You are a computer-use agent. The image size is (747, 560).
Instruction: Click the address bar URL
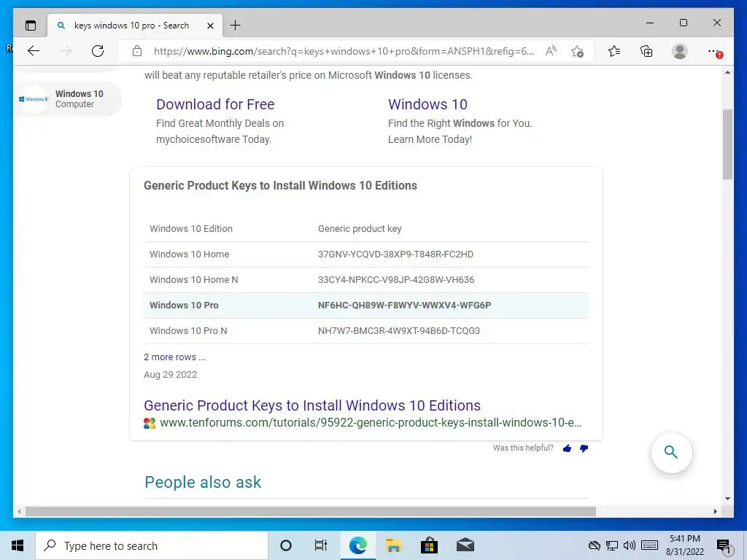click(x=344, y=52)
